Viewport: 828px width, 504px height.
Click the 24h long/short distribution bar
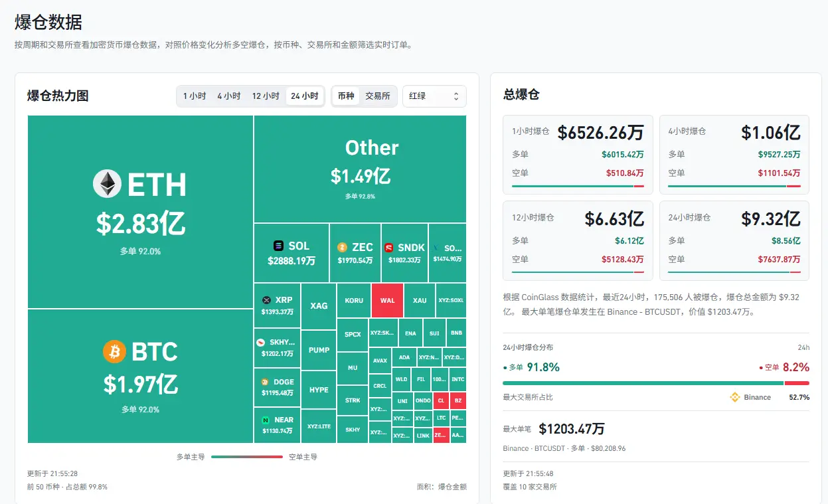(656, 383)
